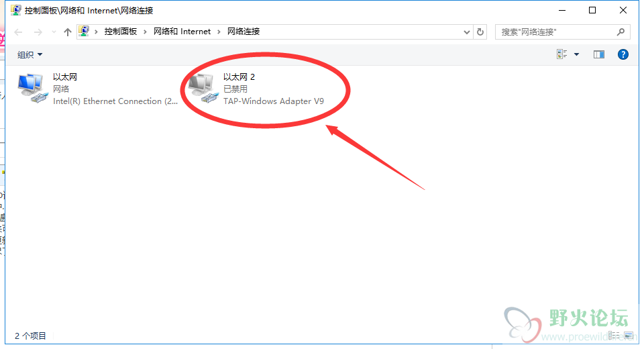Image resolution: width=644 pixels, height=349 pixels.
Task: Close the 网络连接 window
Action: (x=623, y=10)
